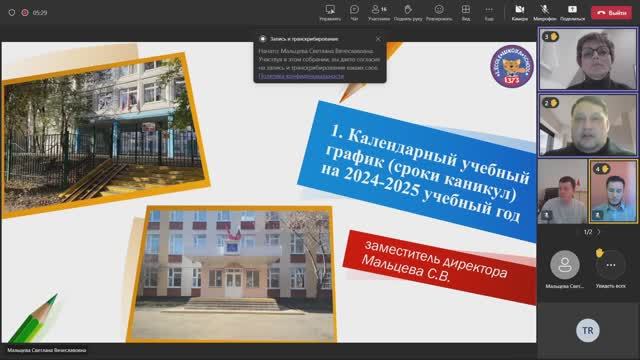Viewport: 640px width, 360px height.
Task: Click the page indicator 1/2
Action: [588, 232]
